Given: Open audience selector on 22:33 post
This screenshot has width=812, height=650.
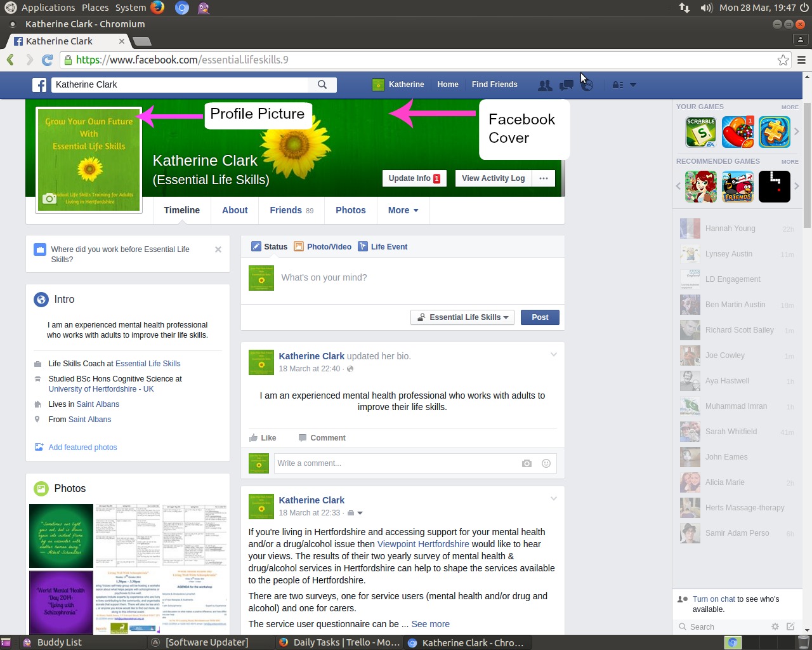Looking at the screenshot, I should pyautogui.click(x=355, y=513).
